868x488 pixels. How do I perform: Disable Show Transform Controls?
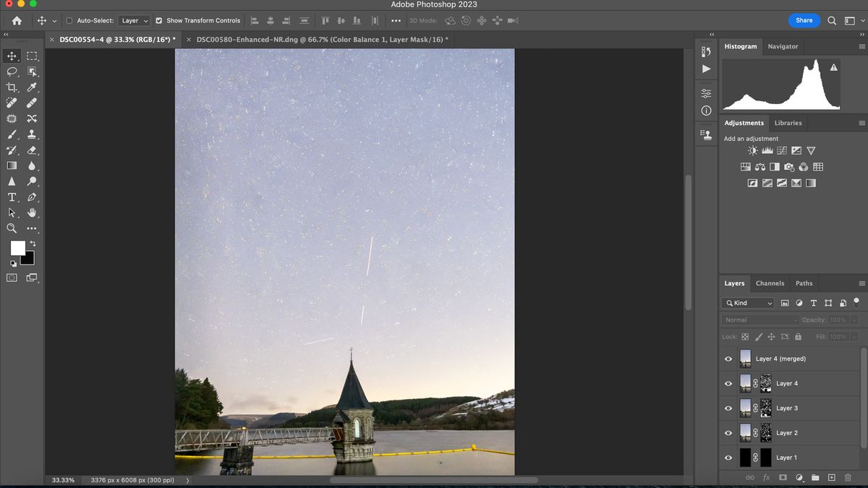tap(159, 20)
